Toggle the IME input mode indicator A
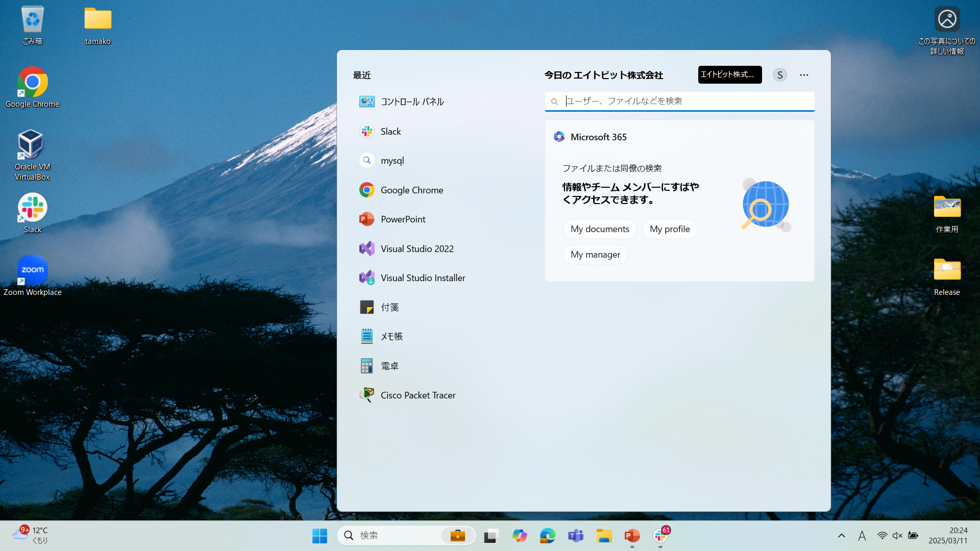The height and width of the screenshot is (551, 980). coord(862,536)
